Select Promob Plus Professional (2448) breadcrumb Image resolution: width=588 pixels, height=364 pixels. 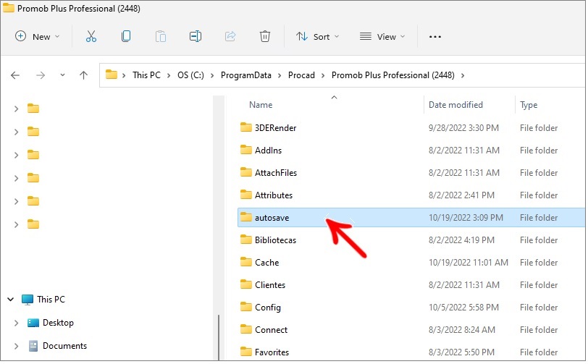click(392, 75)
